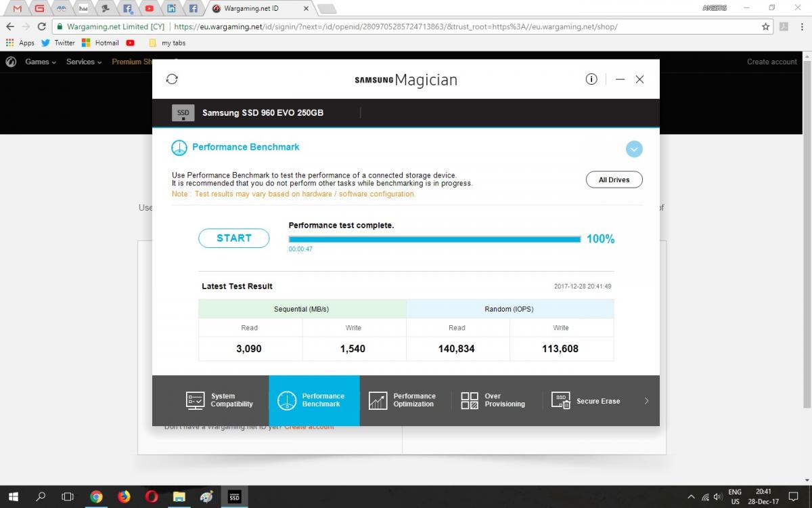Select sequential write value 1,540
Screen dimensions: 812x508
353,349
